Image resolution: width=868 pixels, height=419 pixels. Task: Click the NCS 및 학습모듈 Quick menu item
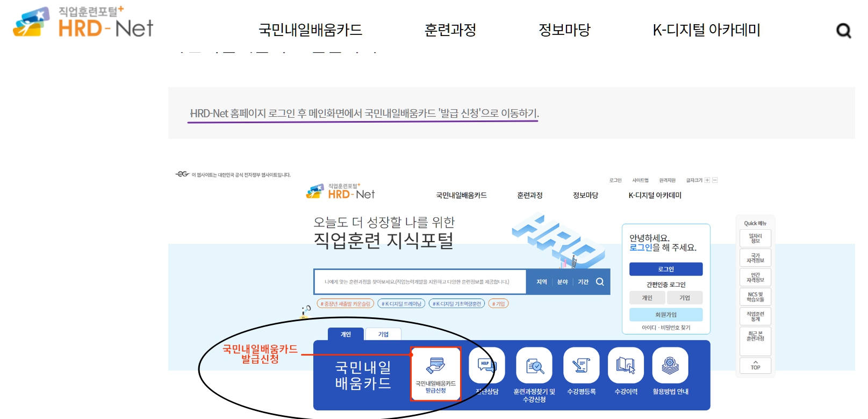[x=756, y=297]
